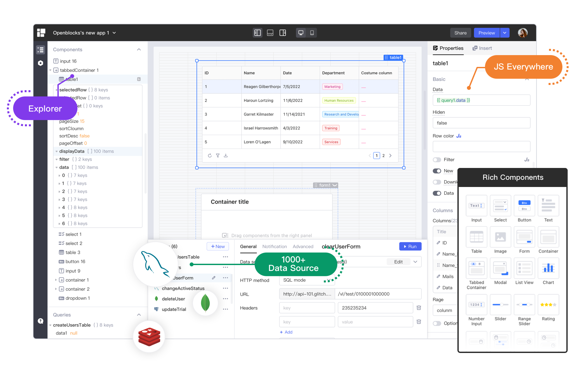Viewport: 588px width, 372px height.
Task: Open user avatar menu
Action: [522, 33]
